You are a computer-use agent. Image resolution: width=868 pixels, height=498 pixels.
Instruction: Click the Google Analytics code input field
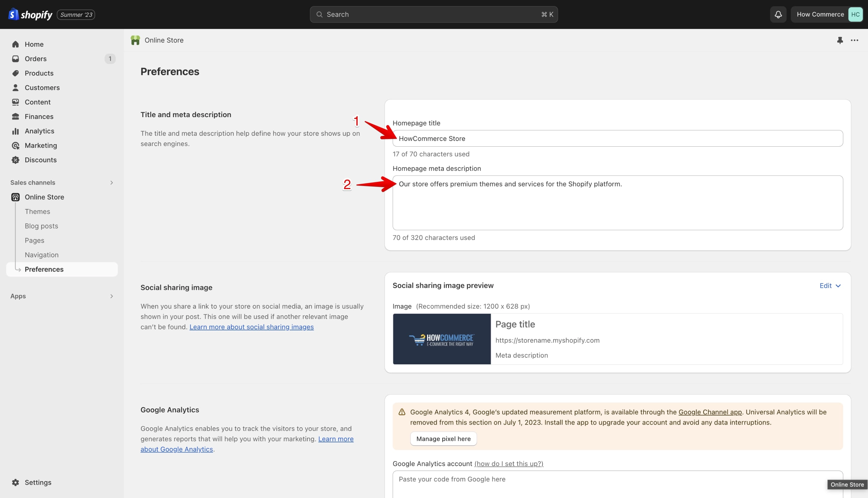[618, 484]
